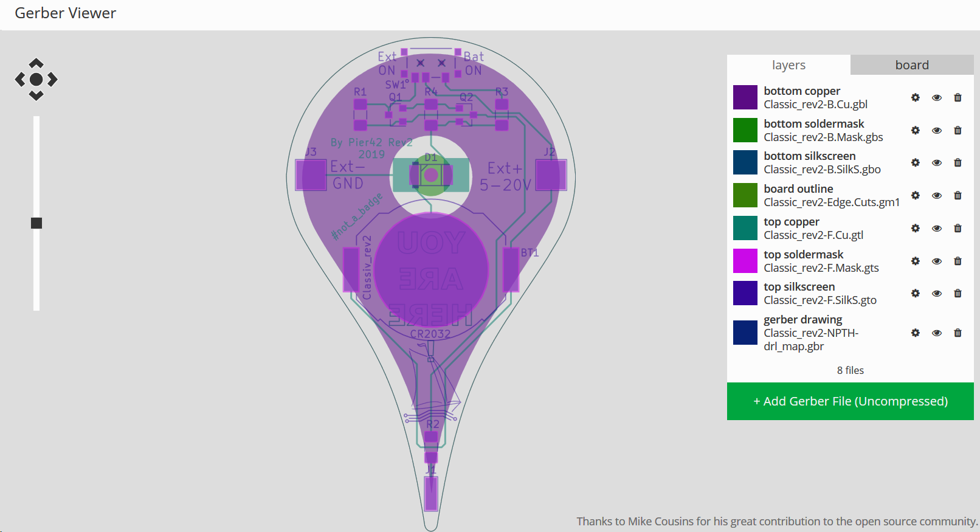Viewport: 980px width, 532px height.
Task: Click Add Gerber File (Uncompressed) button
Action: 851,401
